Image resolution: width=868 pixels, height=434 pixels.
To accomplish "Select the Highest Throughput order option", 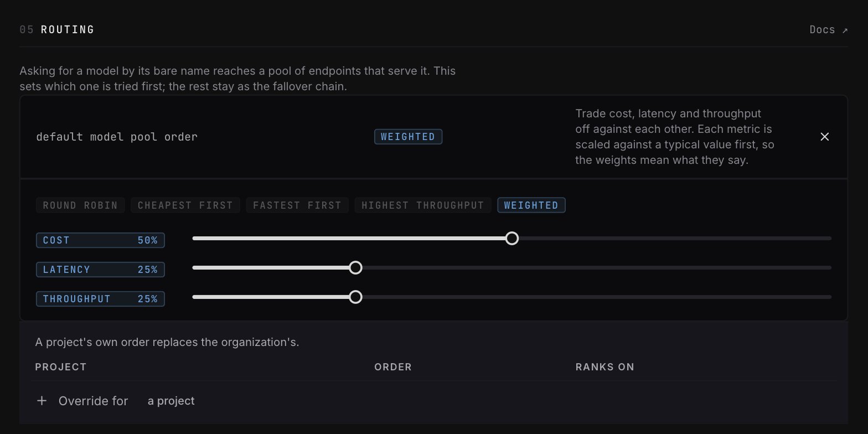I will click(423, 205).
